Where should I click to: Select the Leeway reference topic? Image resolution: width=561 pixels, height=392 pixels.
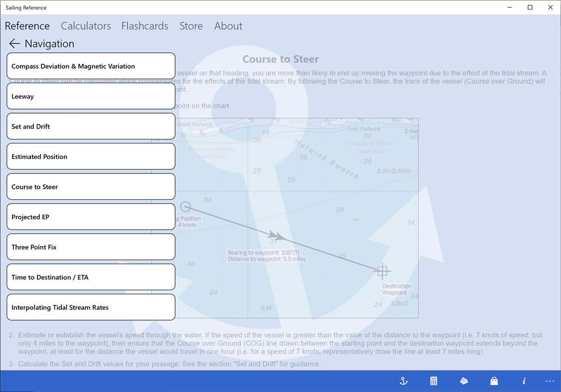[91, 96]
